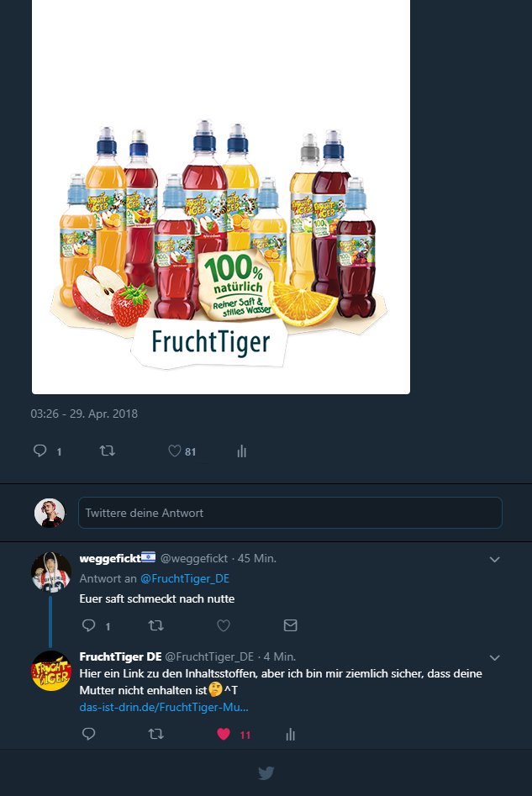Reply to FruchtTiger DE's response
Screen dimensions: 532x796
coord(89,734)
